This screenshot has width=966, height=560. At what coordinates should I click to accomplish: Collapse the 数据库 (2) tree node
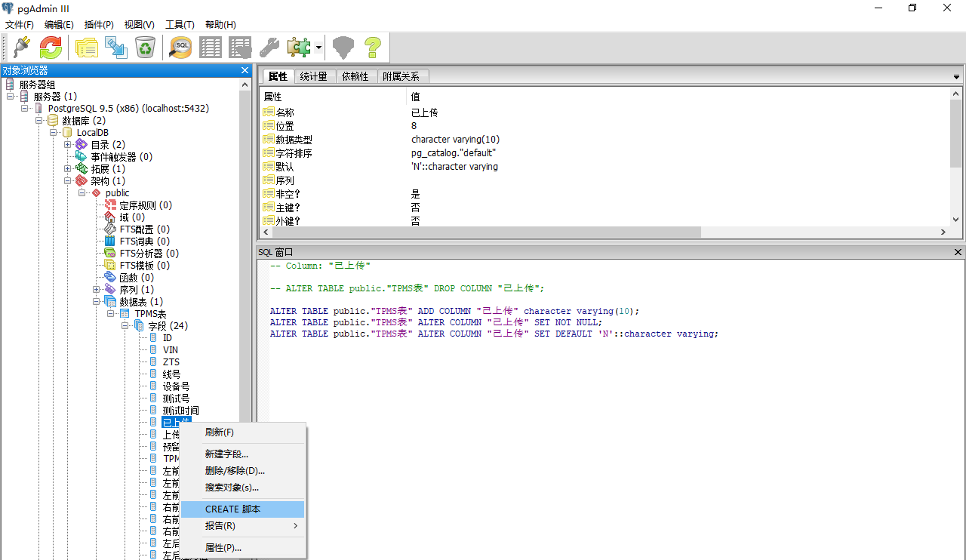click(39, 121)
